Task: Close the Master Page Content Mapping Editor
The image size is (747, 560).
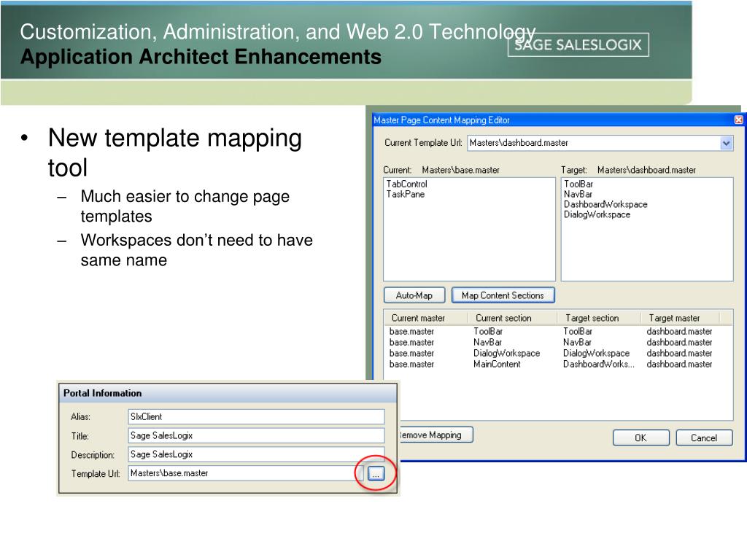Action: 738,120
